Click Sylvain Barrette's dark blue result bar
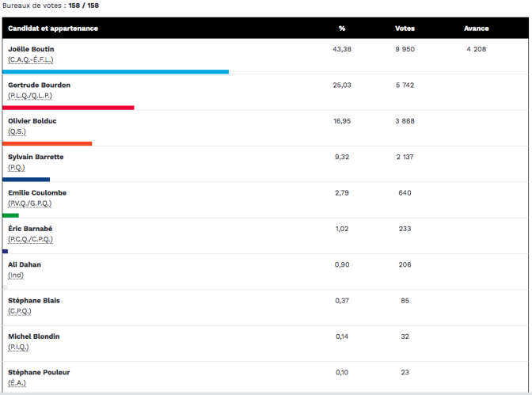532x395 pixels. pyautogui.click(x=26, y=180)
